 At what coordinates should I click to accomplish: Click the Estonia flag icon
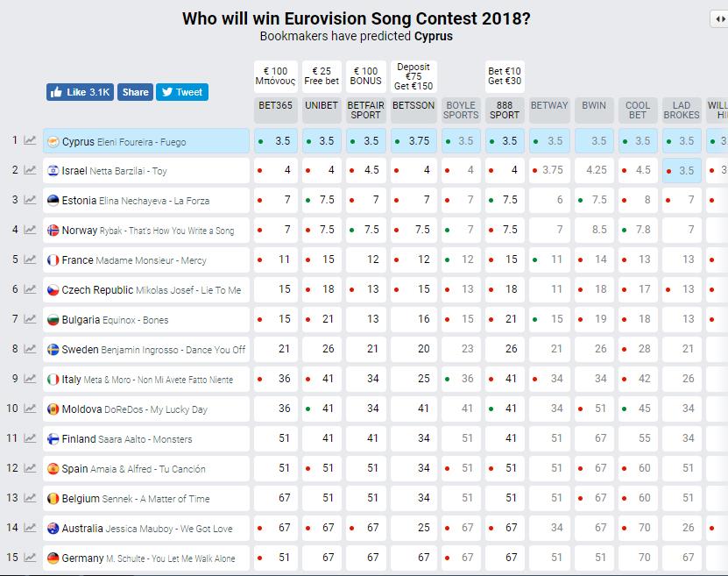pyautogui.click(x=53, y=201)
